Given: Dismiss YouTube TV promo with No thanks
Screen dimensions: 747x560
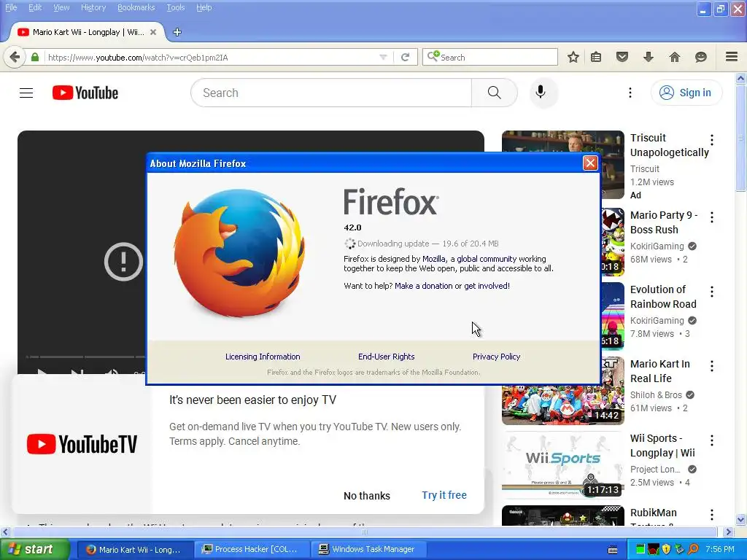Looking at the screenshot, I should pyautogui.click(x=367, y=496).
